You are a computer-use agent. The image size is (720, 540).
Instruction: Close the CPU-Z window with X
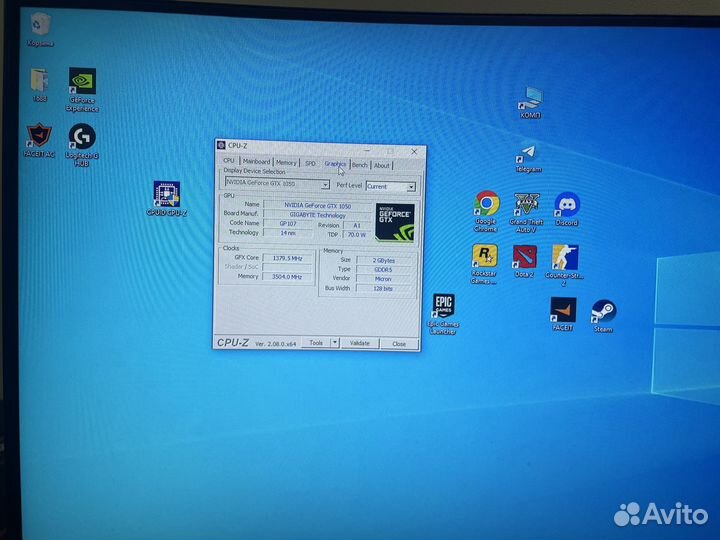pyautogui.click(x=414, y=152)
